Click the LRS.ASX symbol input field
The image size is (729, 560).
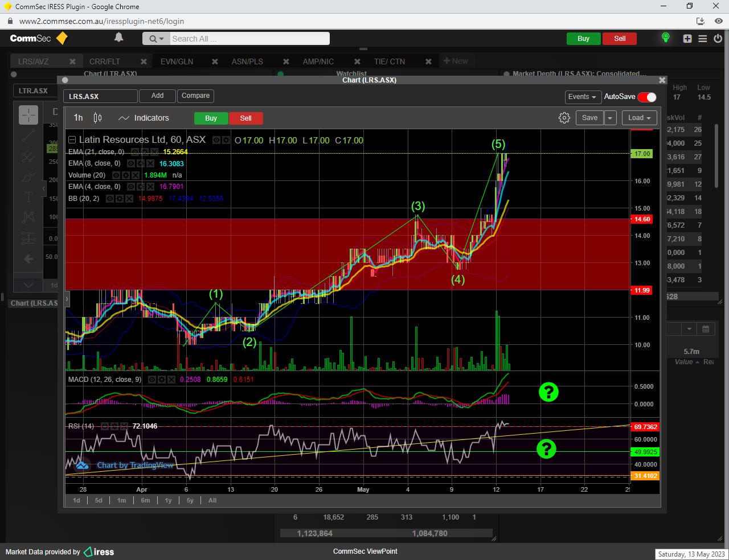[100, 97]
